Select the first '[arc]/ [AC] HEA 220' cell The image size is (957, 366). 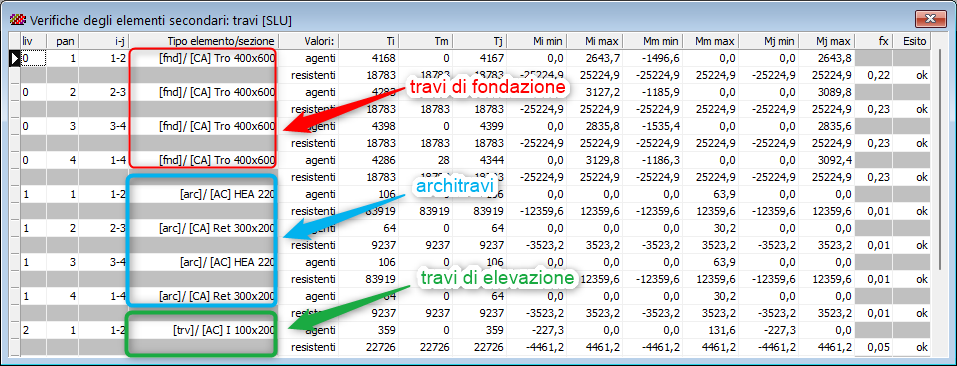click(203, 195)
